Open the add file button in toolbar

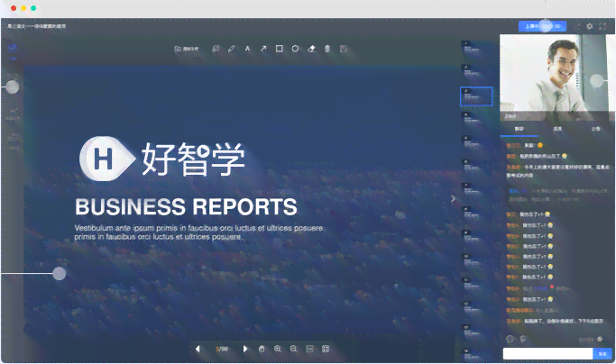click(x=186, y=49)
